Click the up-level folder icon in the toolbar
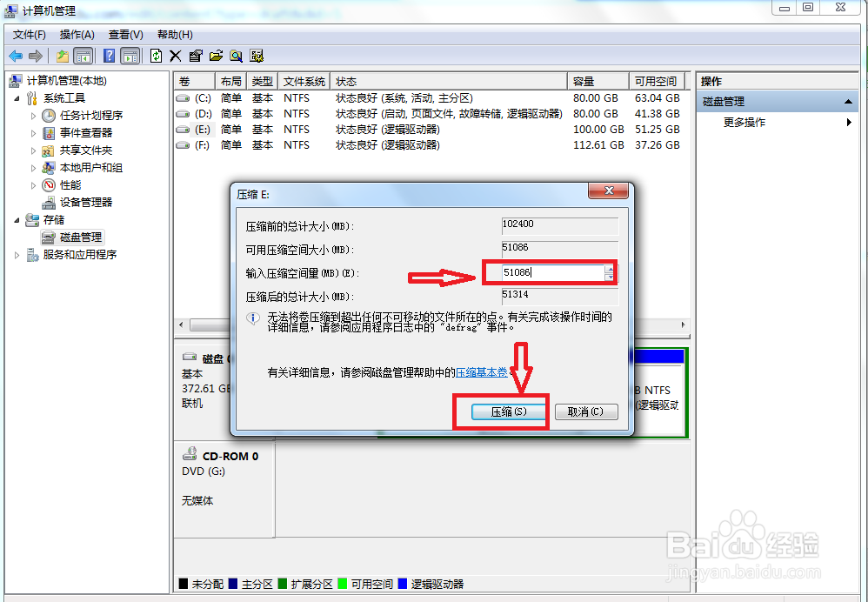This screenshot has height=602, width=868. [x=62, y=56]
